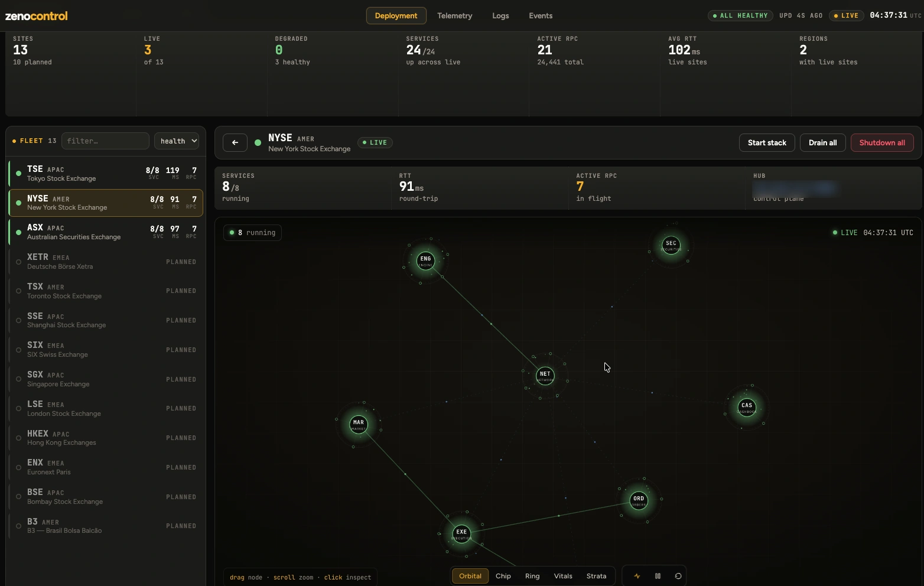Toggle the pulse activity icon in the view toolbar
Screen dimensions: 924x586
[637, 576]
